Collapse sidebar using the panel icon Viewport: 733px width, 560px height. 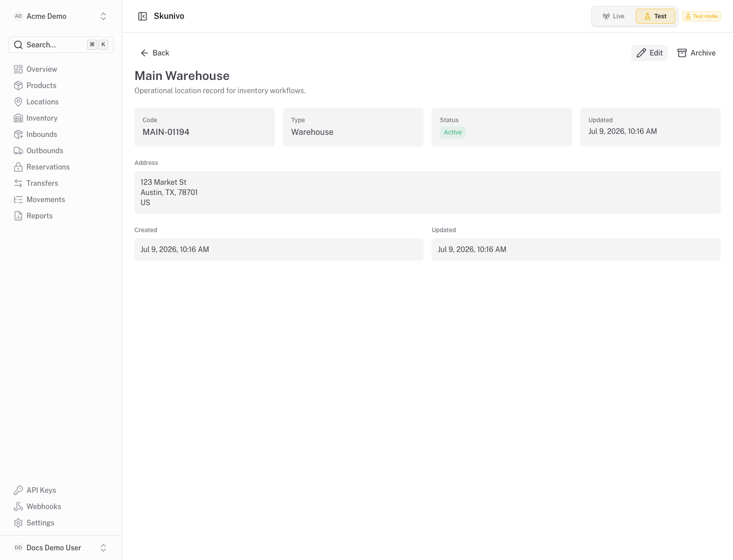(143, 16)
